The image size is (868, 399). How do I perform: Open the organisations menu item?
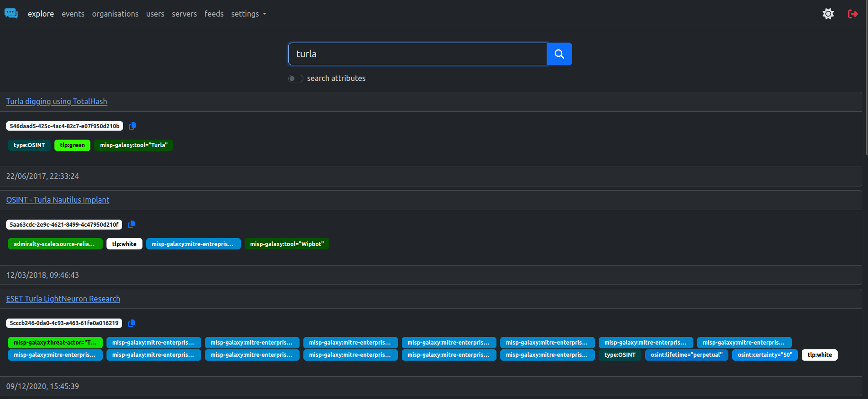(115, 14)
